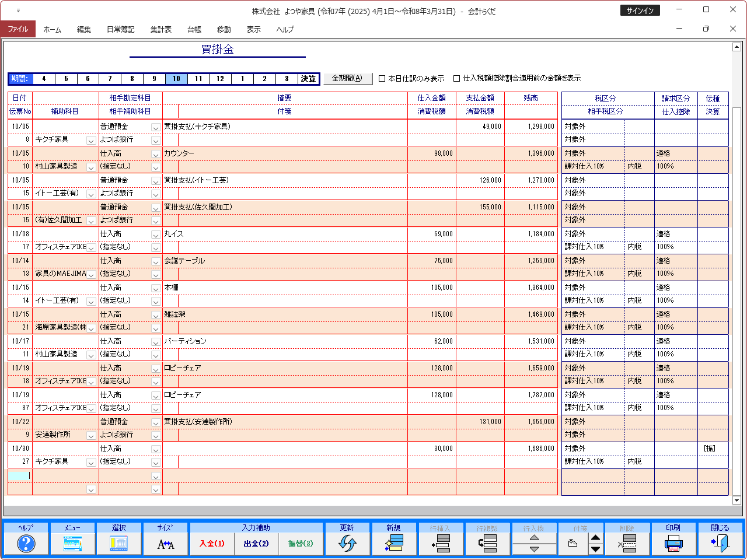Select month 10 in the period selector
The image size is (747, 560).
click(x=176, y=79)
